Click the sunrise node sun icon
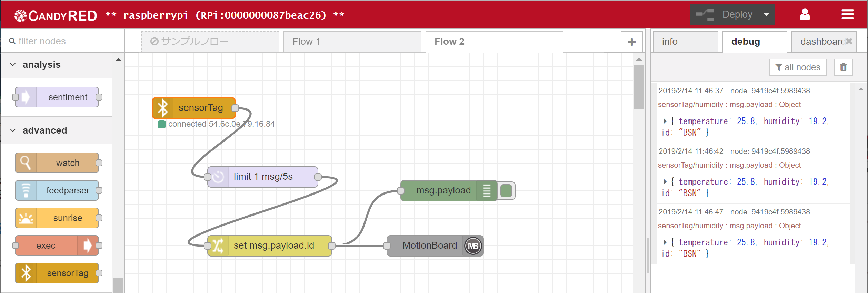This screenshot has height=293, width=868. coord(26,218)
